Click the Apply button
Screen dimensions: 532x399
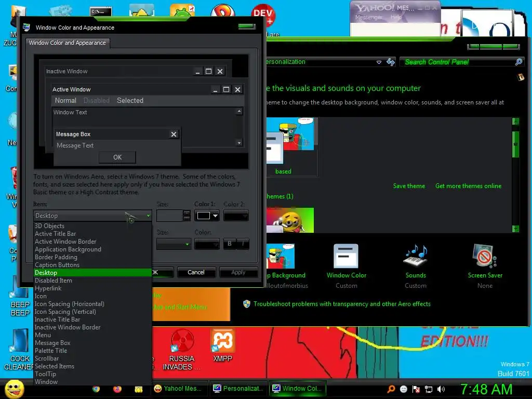pos(238,272)
